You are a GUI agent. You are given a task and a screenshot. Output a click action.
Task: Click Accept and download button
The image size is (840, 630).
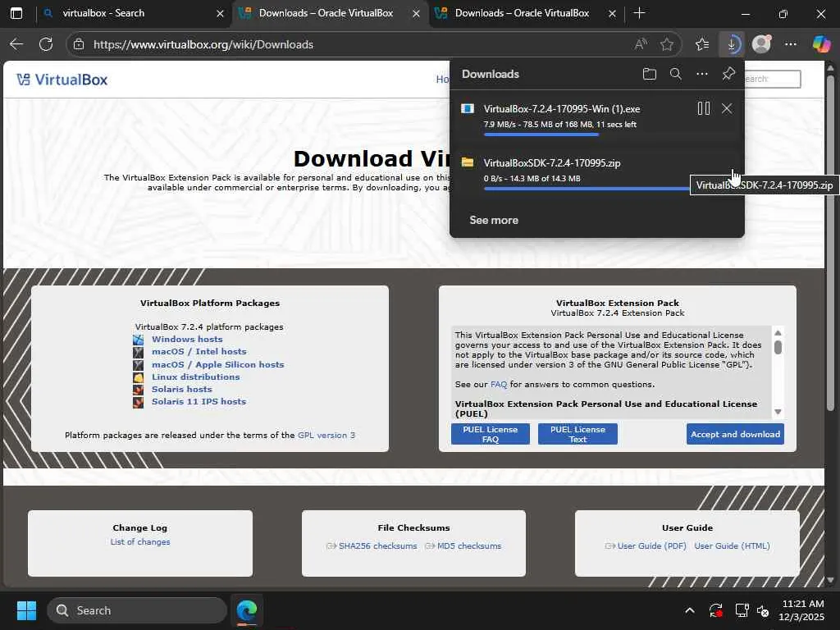point(735,434)
